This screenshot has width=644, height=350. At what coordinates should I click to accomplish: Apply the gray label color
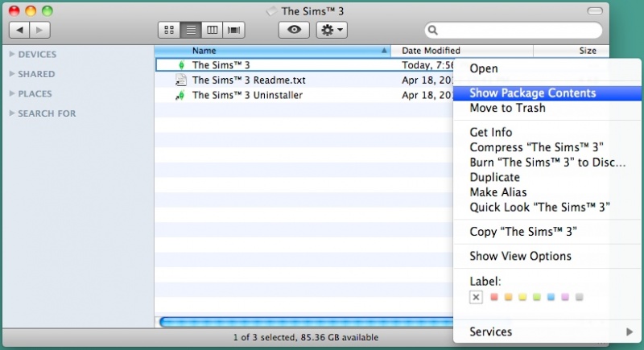coord(579,297)
